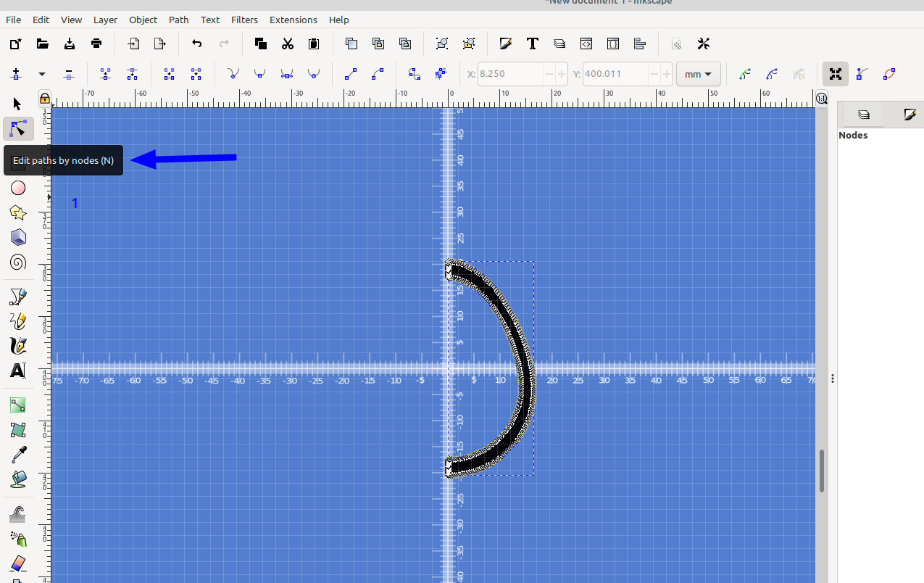Click the canvas vertical scrollbar handle
Screen dimensions: 924x583
point(821,471)
